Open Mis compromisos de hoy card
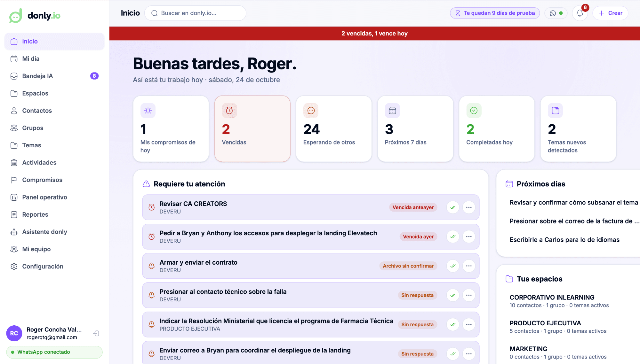Image resolution: width=640 pixels, height=364 pixels. pos(171,129)
